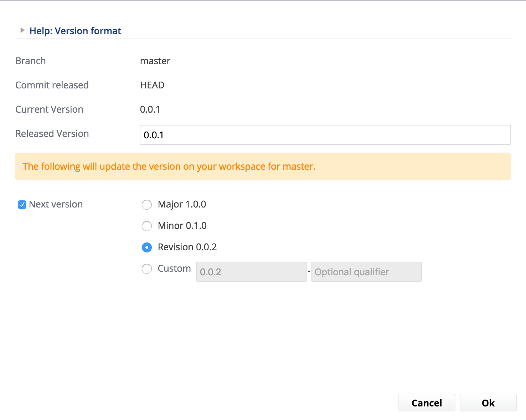
Task: Click the orange workspace update warning message
Action: tap(263, 167)
